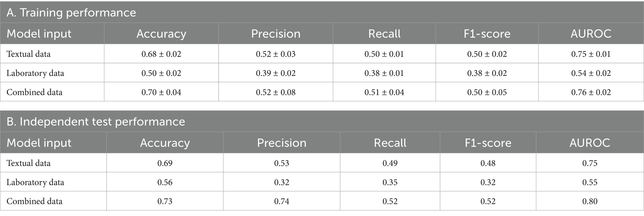Select the Accuracy header in training table
The image size is (644, 216).
(x=161, y=34)
